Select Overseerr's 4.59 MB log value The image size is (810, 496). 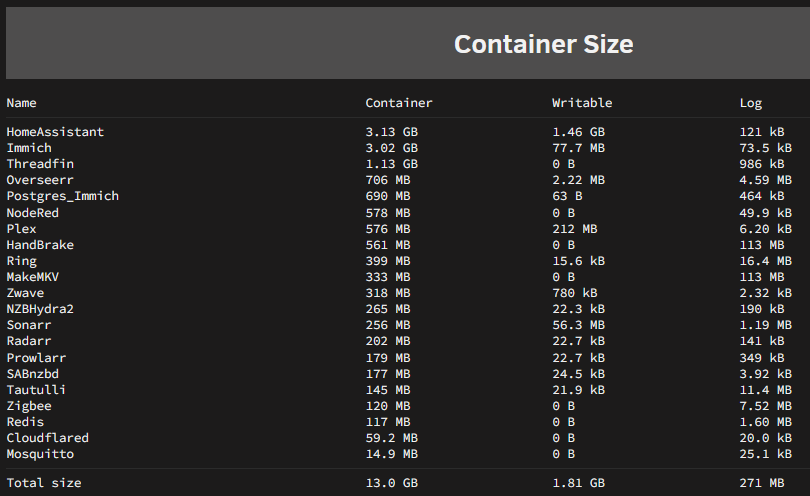766,180
